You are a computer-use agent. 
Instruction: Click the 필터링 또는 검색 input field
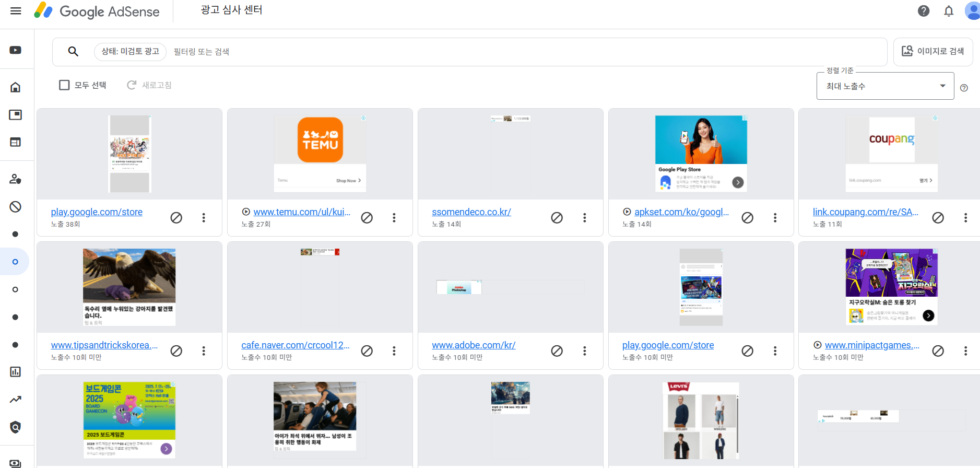point(527,51)
